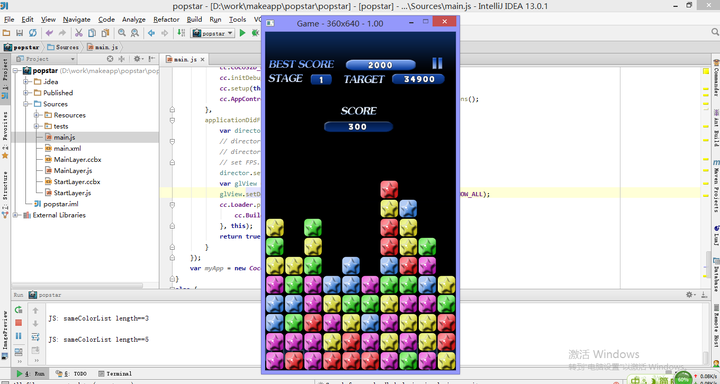Viewport: 720px width, 384px height.
Task: Click the Cut scissors icon
Action: click(79, 33)
